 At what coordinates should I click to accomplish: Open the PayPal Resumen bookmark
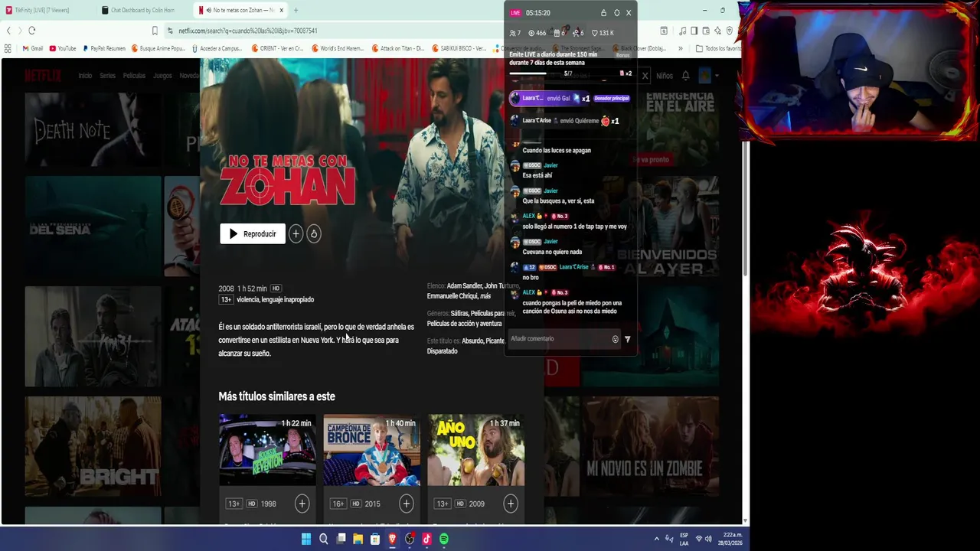[104, 48]
